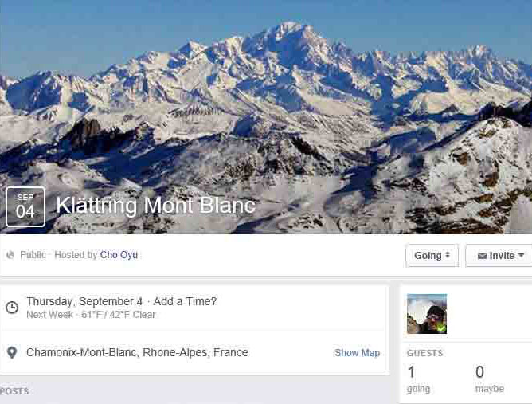Click the Klättring Mont Blanc event title
Image resolution: width=532 pixels, height=404 pixels.
156,206
